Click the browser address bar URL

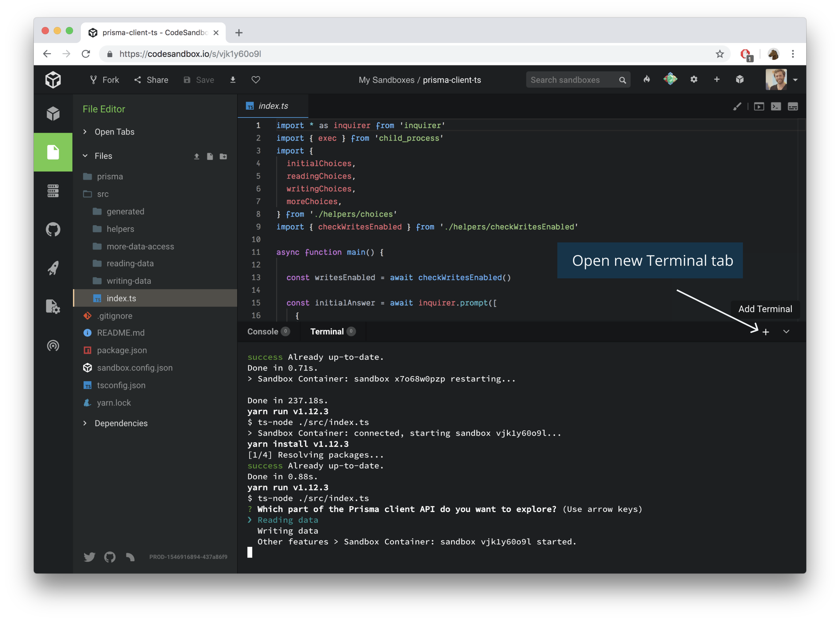[190, 54]
